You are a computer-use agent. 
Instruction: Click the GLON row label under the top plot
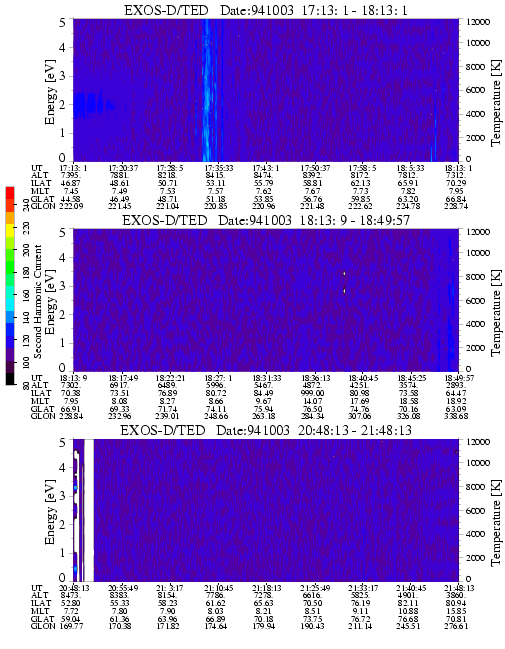tap(43, 206)
